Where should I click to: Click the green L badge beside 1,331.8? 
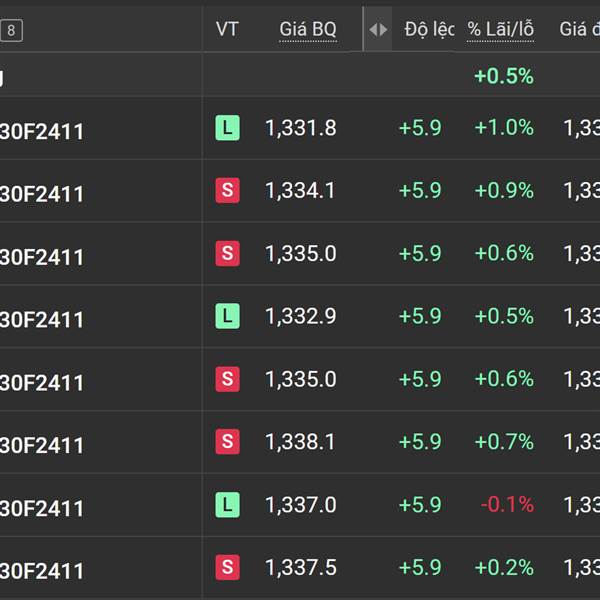click(227, 127)
